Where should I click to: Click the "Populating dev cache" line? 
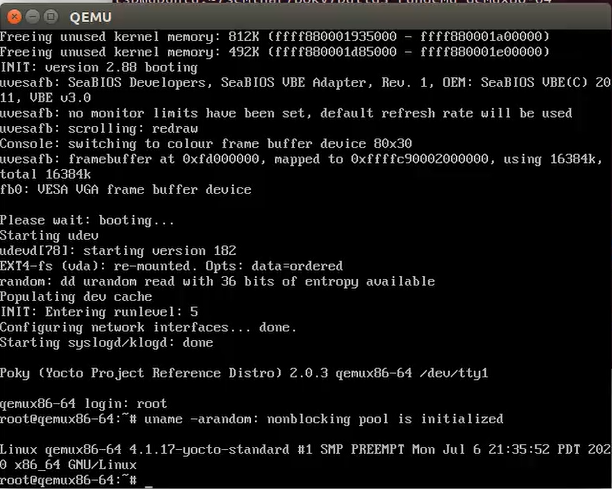click(76, 297)
